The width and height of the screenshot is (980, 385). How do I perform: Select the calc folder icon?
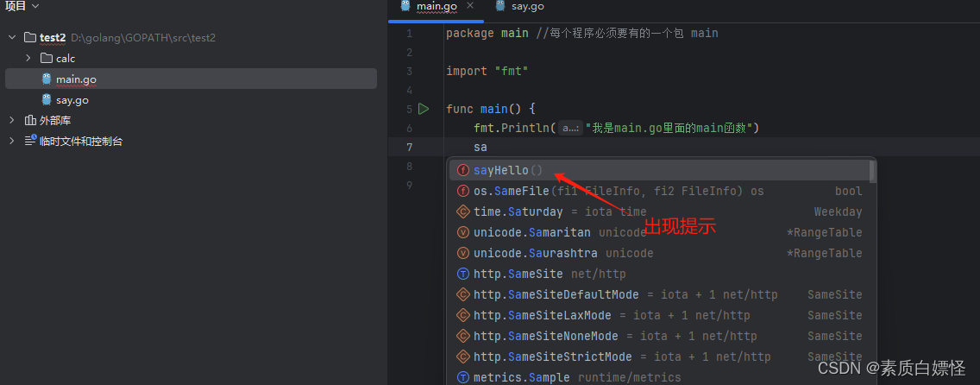47,58
